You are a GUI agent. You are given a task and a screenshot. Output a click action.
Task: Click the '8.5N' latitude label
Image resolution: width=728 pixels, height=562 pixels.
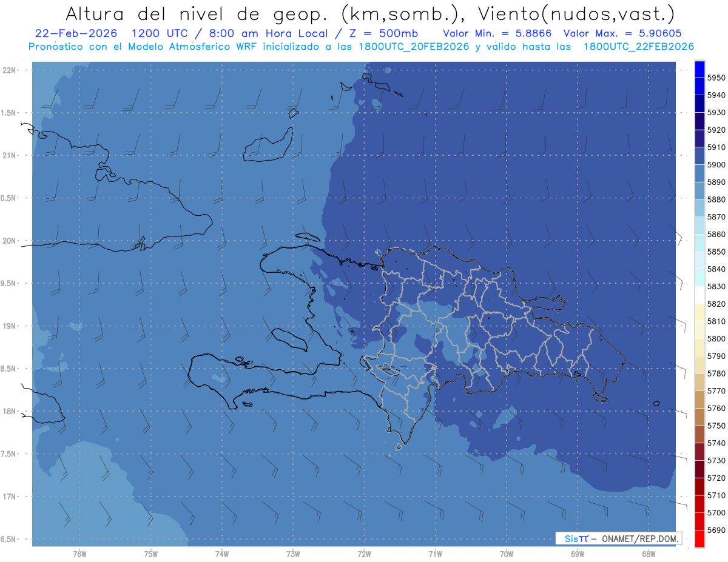pos(8,369)
